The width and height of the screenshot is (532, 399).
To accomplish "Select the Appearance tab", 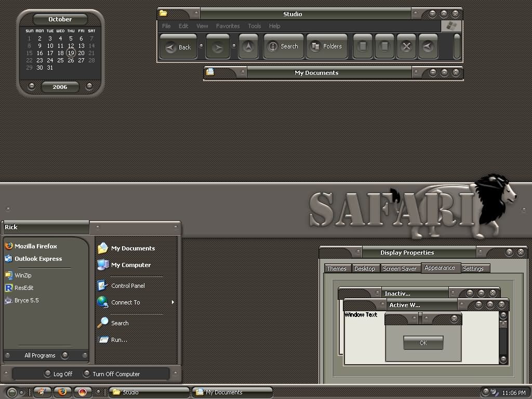I will (440, 268).
